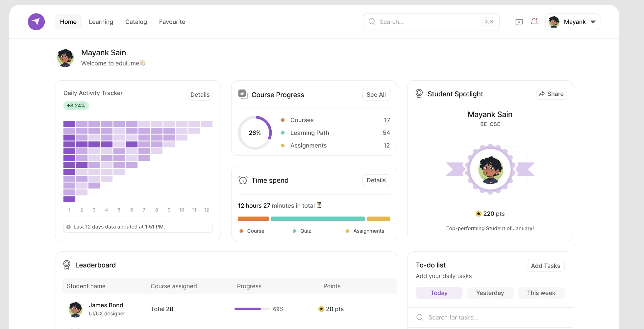Image resolution: width=644 pixels, height=329 pixels.
Task: Open the Learning tab
Action: click(x=101, y=22)
